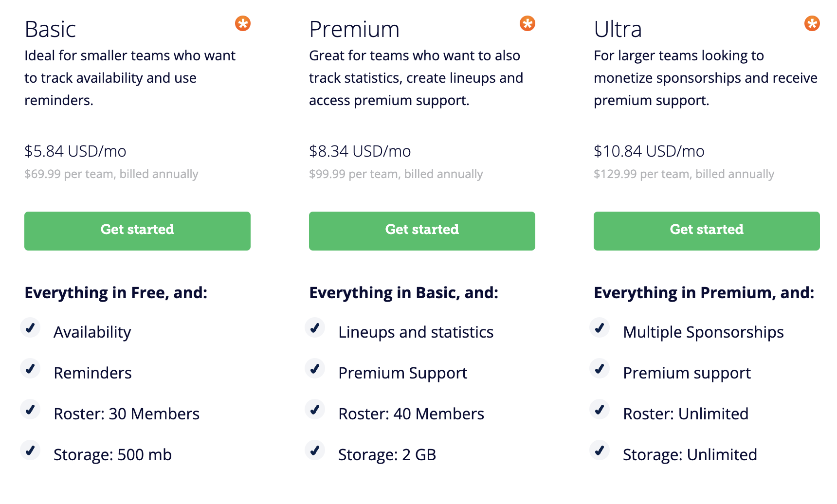Click the orange asterisk badge on Premium plan

pos(528,23)
